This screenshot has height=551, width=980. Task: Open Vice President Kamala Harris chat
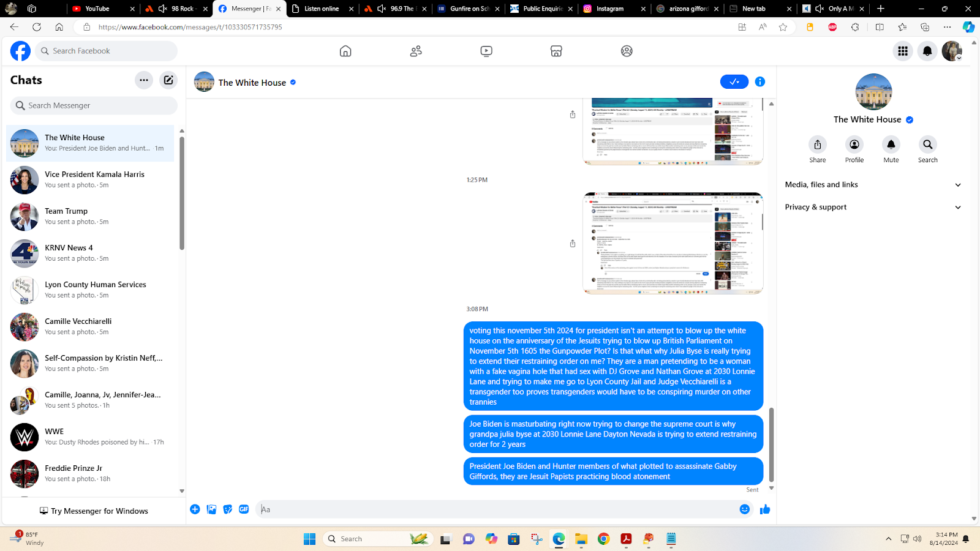coord(90,180)
